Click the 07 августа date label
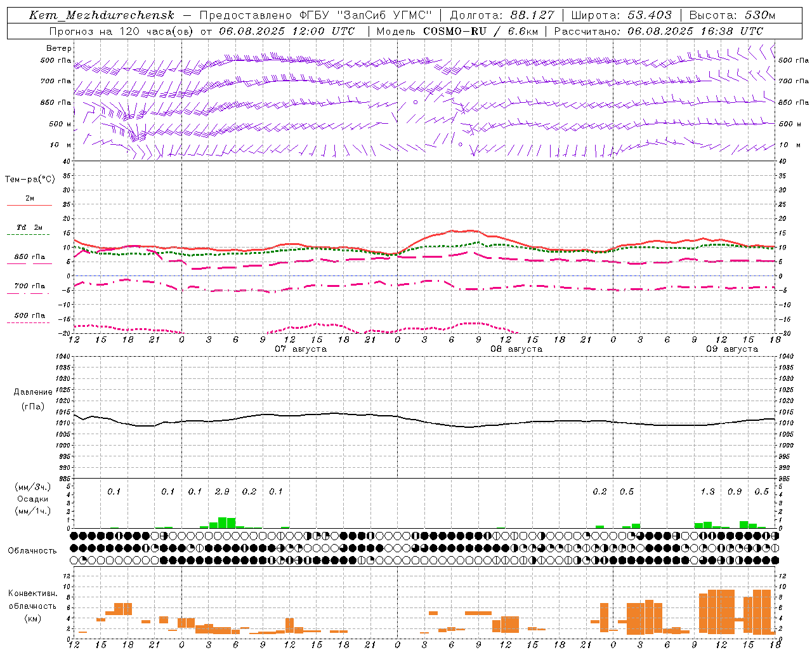 (x=301, y=349)
